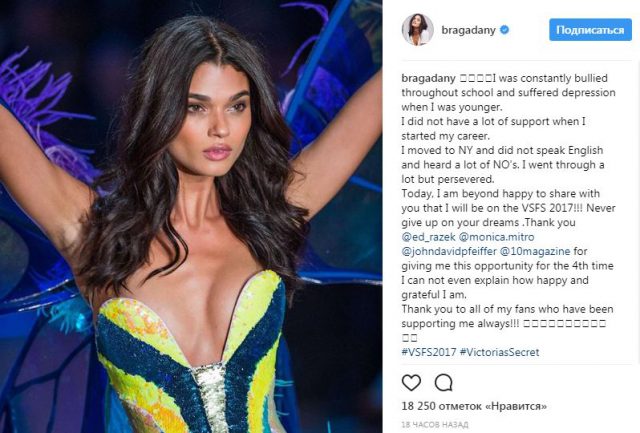Open the @johndavidpfeiffer mention
Image resolution: width=640 pixels, height=433 pixels.
(449, 251)
